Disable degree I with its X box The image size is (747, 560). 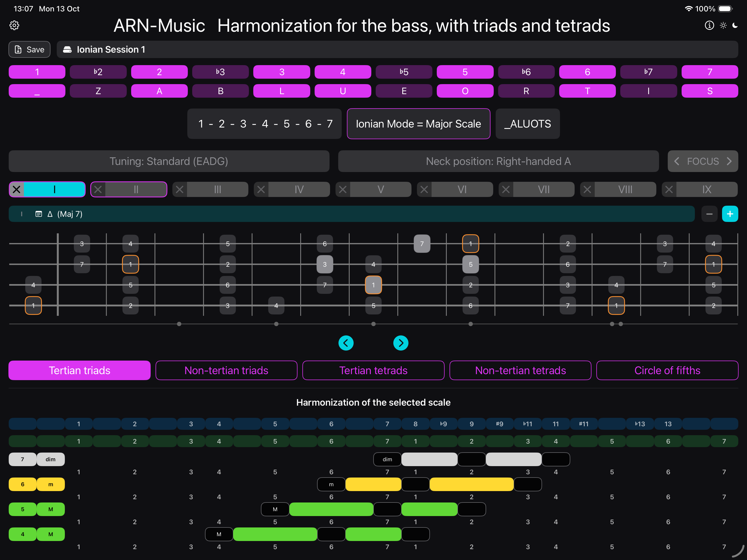tap(17, 189)
